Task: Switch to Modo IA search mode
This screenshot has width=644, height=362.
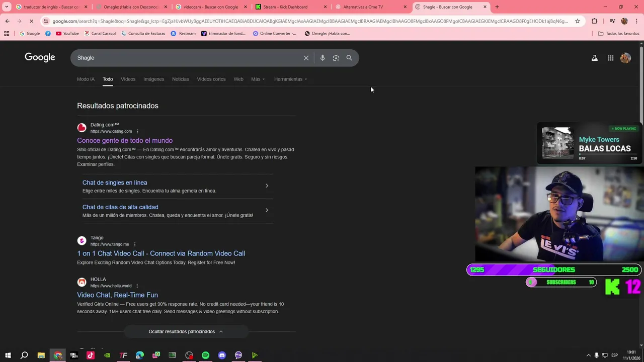Action: pyautogui.click(x=86, y=79)
